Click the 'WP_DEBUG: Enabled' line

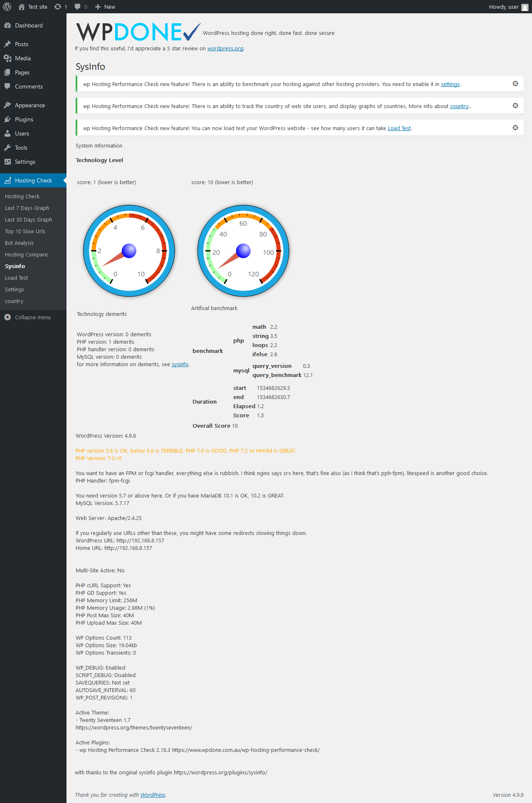pyautogui.click(x=100, y=668)
